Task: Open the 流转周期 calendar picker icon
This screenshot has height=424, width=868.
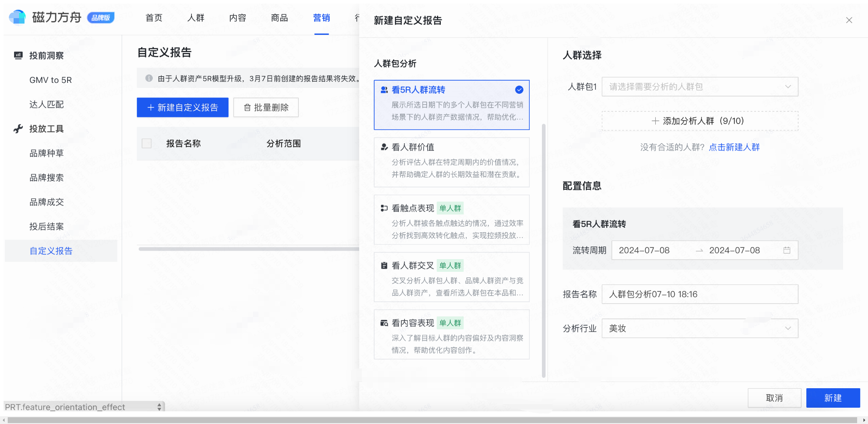Action: [x=788, y=250]
